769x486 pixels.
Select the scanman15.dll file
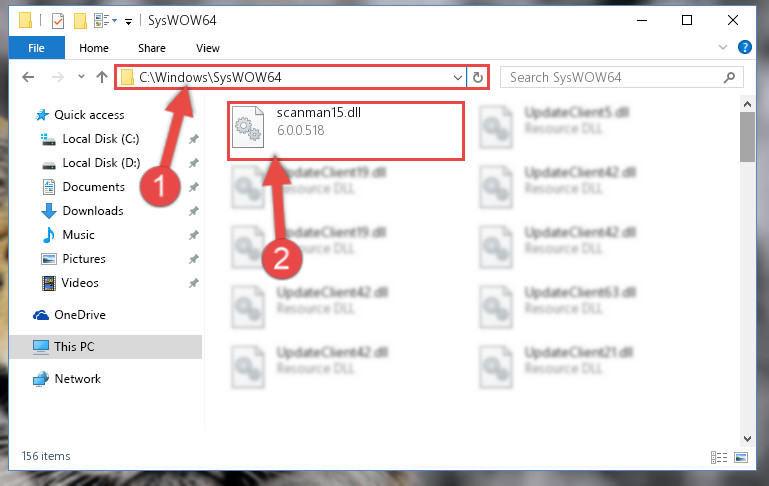point(346,128)
